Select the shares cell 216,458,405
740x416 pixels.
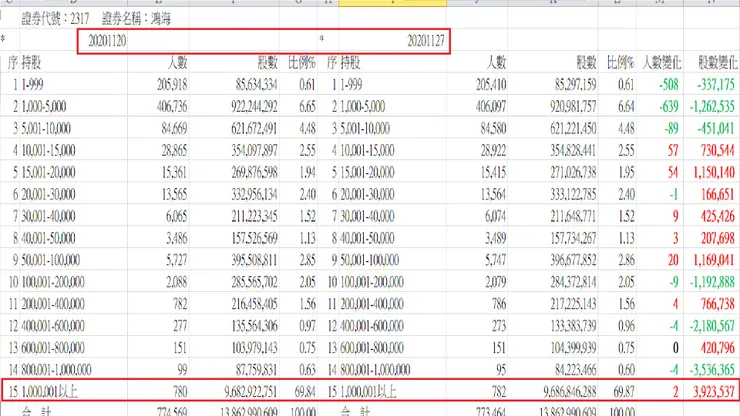coord(254,304)
